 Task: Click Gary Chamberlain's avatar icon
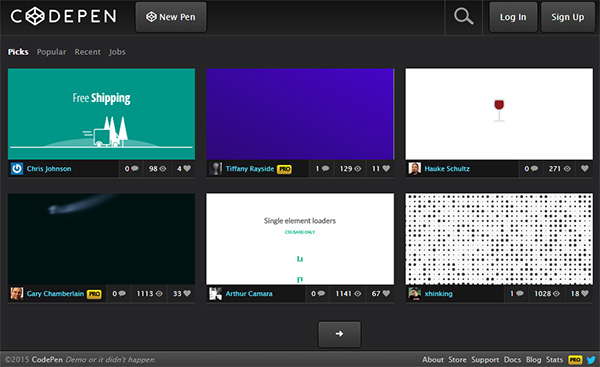point(17,294)
